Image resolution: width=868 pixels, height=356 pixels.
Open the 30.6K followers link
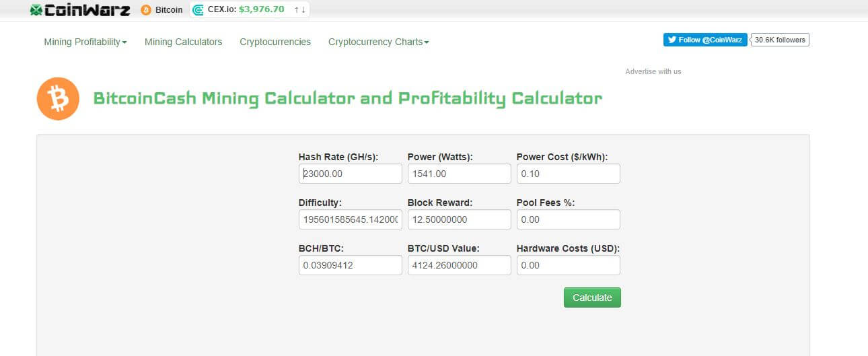(x=780, y=40)
